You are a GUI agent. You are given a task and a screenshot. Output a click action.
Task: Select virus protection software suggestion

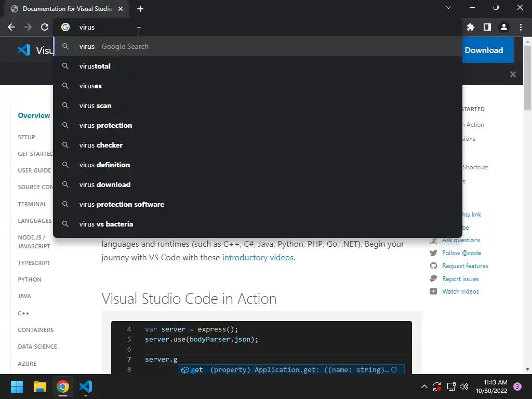coord(258,204)
